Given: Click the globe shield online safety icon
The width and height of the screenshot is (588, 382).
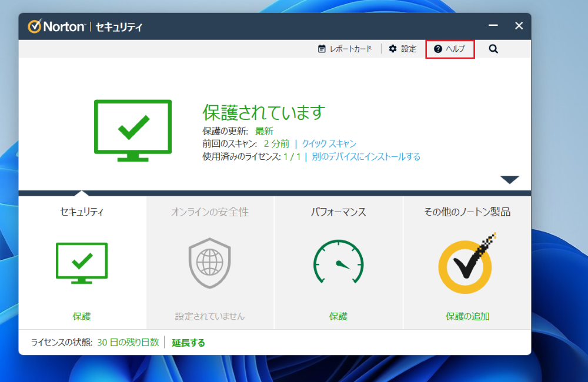Looking at the screenshot, I should tap(210, 263).
